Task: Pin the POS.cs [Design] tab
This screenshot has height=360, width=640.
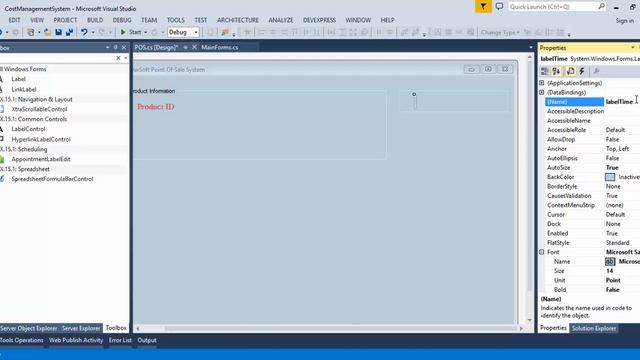Action: coord(185,47)
